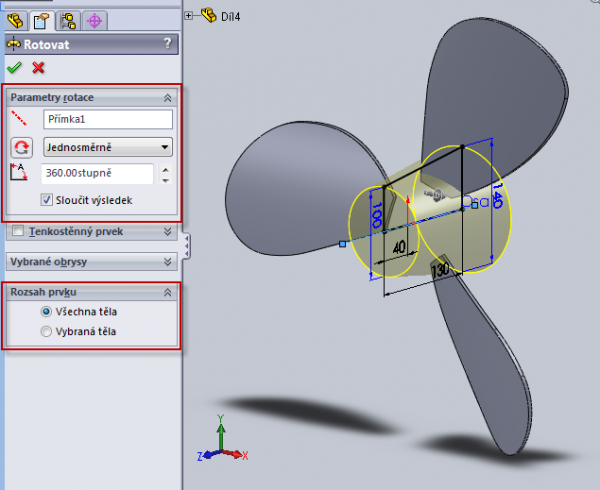
Task: Switch to the PropertyManager tab
Action: point(42,19)
